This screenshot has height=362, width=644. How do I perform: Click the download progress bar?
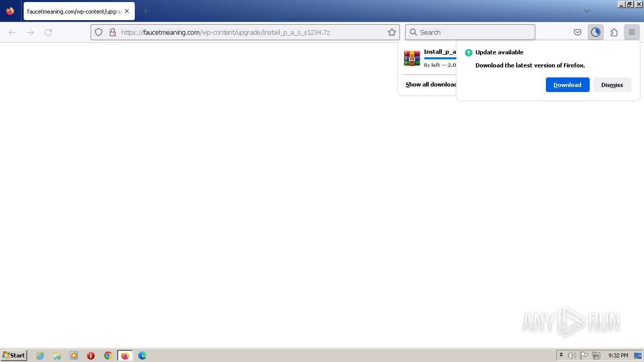[440, 58]
